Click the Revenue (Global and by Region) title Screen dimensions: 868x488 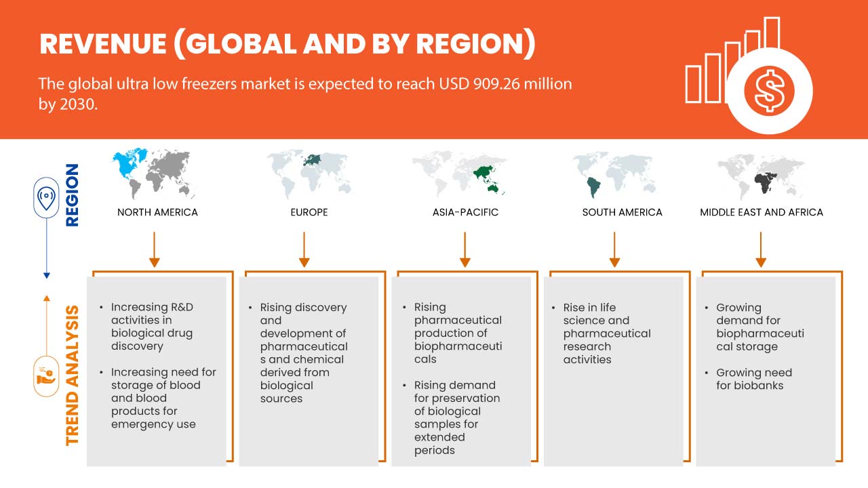[288, 43]
